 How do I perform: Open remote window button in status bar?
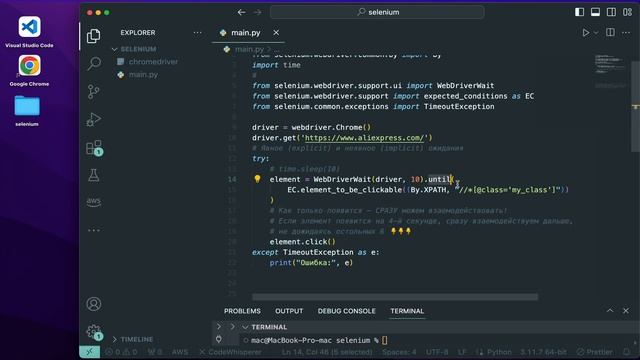pos(89,352)
